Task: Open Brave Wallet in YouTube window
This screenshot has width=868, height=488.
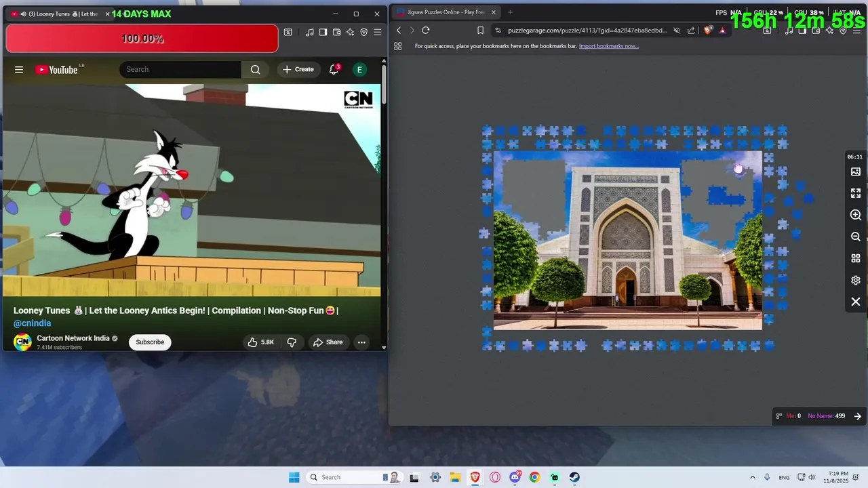Action: pyautogui.click(x=337, y=32)
